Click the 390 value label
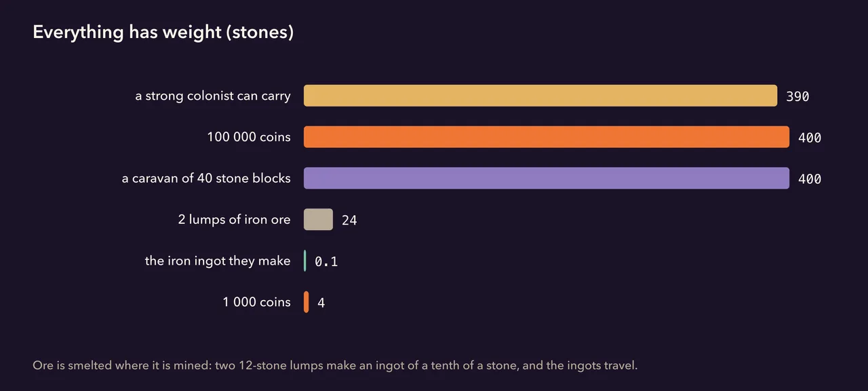The image size is (868, 391). coord(797,96)
